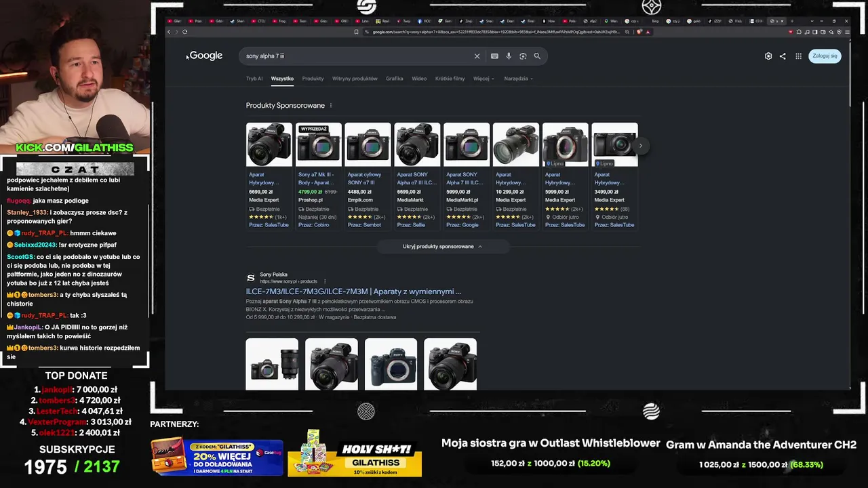Go back in the browser

point(169,32)
